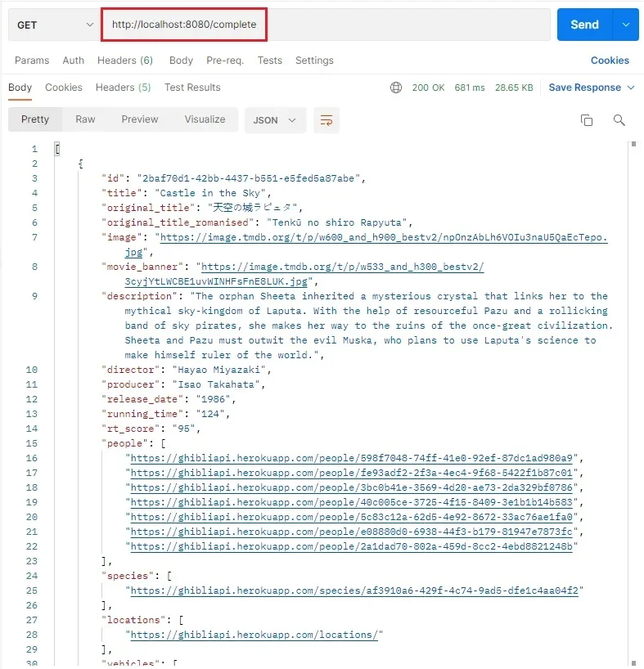Screen dimensions: 644x669
Task: Search the response using the magnifier icon
Action: pyautogui.click(x=619, y=120)
